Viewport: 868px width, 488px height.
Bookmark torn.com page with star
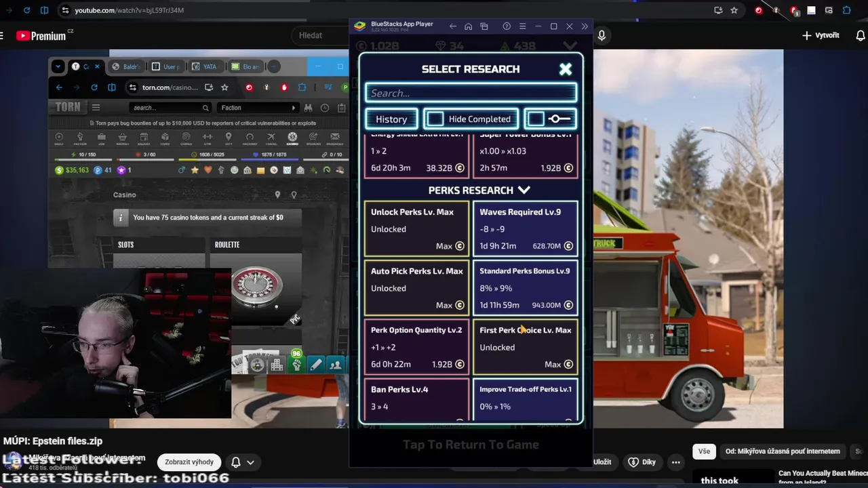224,87
